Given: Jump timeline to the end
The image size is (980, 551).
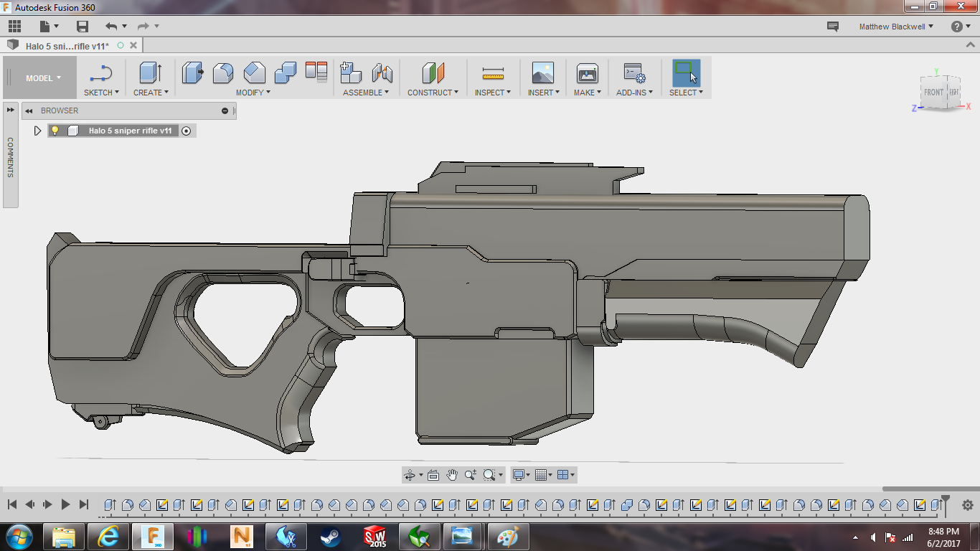Looking at the screenshot, I should pyautogui.click(x=84, y=504).
